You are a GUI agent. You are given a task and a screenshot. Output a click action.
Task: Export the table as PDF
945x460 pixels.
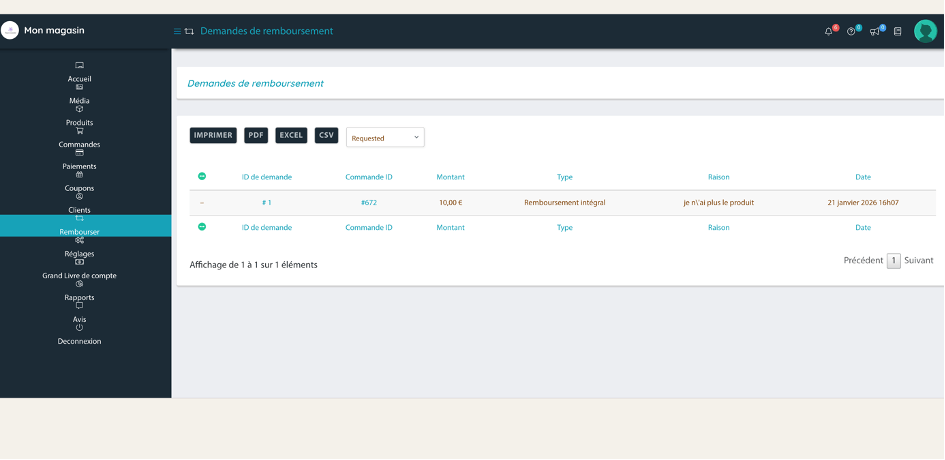point(256,136)
